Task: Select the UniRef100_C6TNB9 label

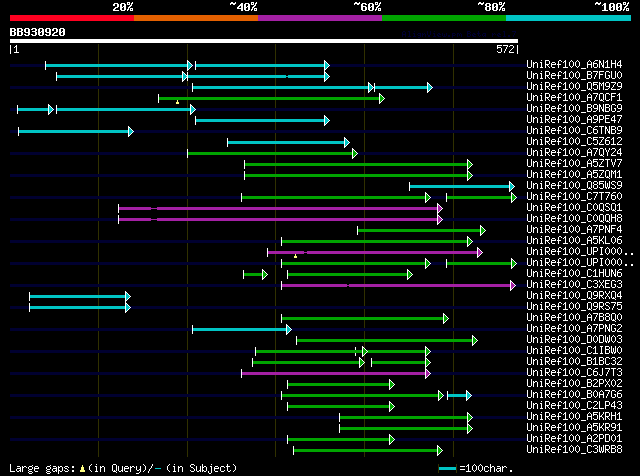Action: pos(574,130)
